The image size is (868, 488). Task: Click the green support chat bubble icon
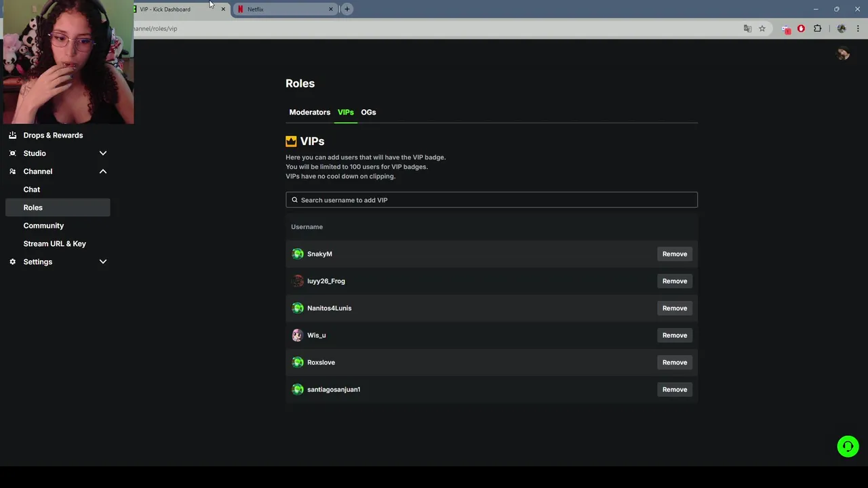point(848,446)
